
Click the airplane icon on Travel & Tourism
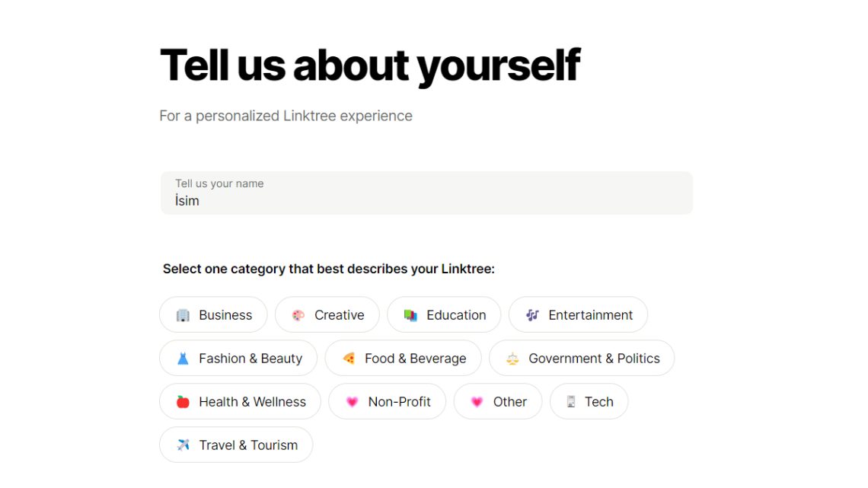183,445
